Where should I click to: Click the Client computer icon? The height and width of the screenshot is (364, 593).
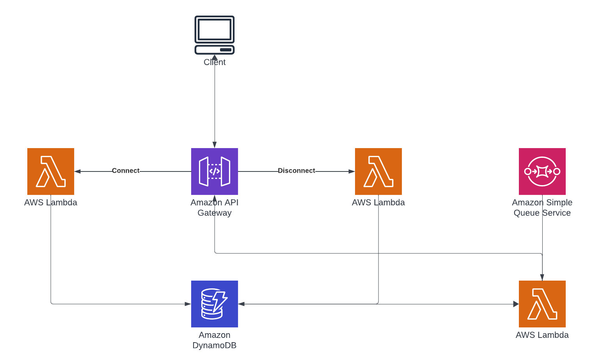(215, 35)
